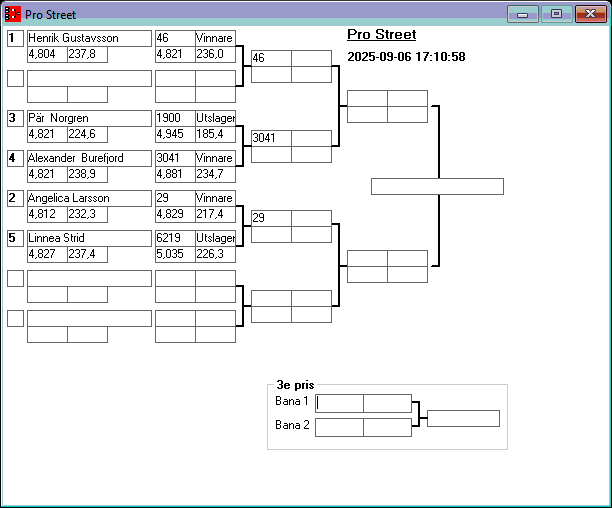This screenshot has width=612, height=508.
Task: Maximize the Pro Street window
Action: click(556, 14)
